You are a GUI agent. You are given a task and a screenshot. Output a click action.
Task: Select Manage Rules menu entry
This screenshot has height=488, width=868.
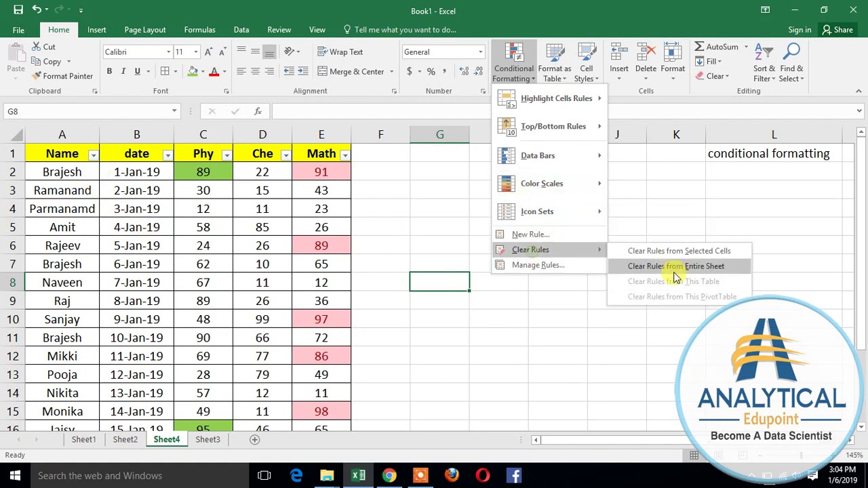pyautogui.click(x=549, y=265)
